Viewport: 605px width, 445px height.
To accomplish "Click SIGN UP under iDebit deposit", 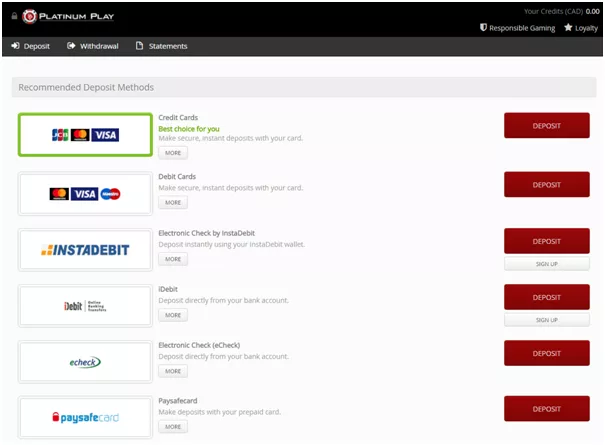I will coord(547,320).
